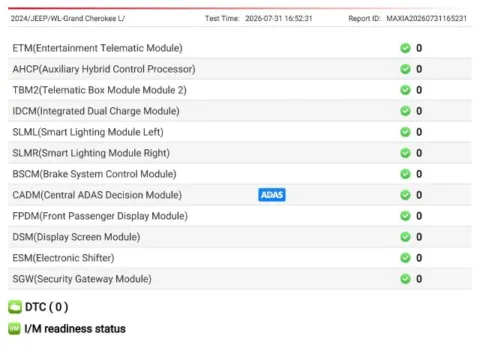Select the SLMR Smart Lighting Module Right row

pyautogui.click(x=240, y=153)
